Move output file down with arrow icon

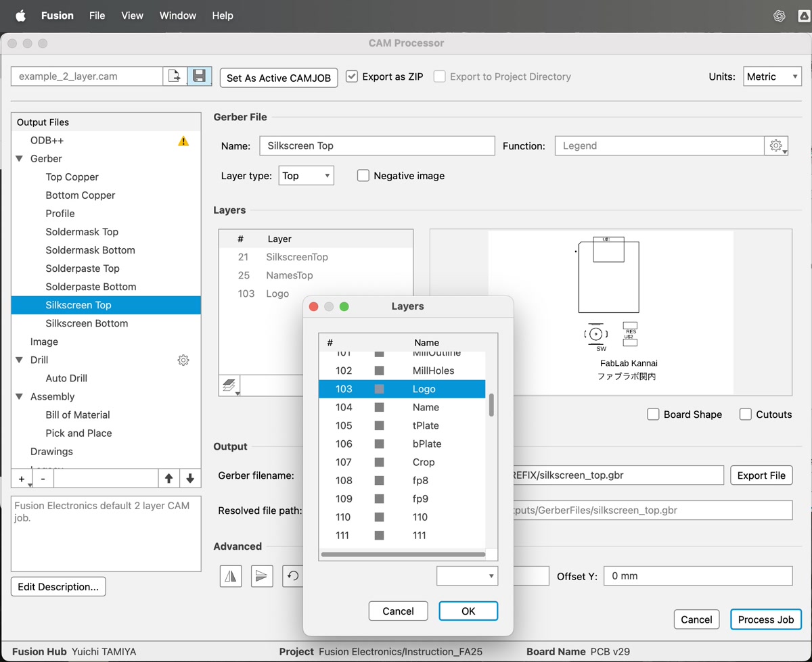pyautogui.click(x=190, y=479)
